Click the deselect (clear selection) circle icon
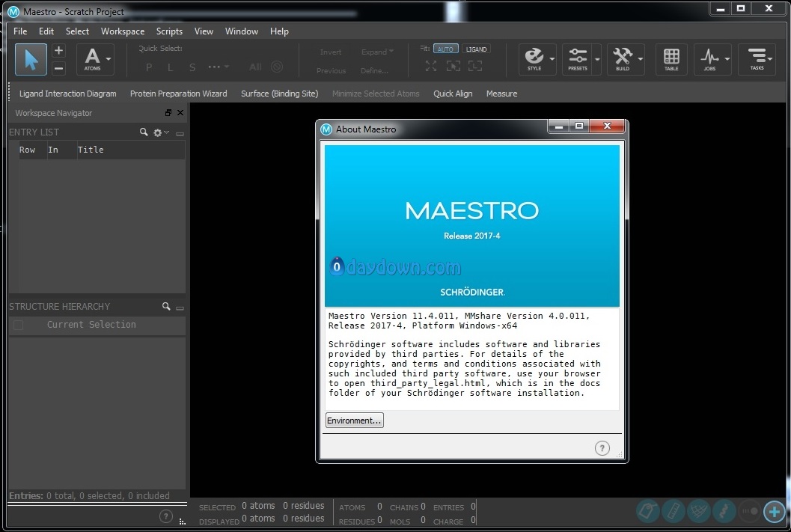Image resolution: width=791 pixels, height=532 pixels. click(276, 67)
